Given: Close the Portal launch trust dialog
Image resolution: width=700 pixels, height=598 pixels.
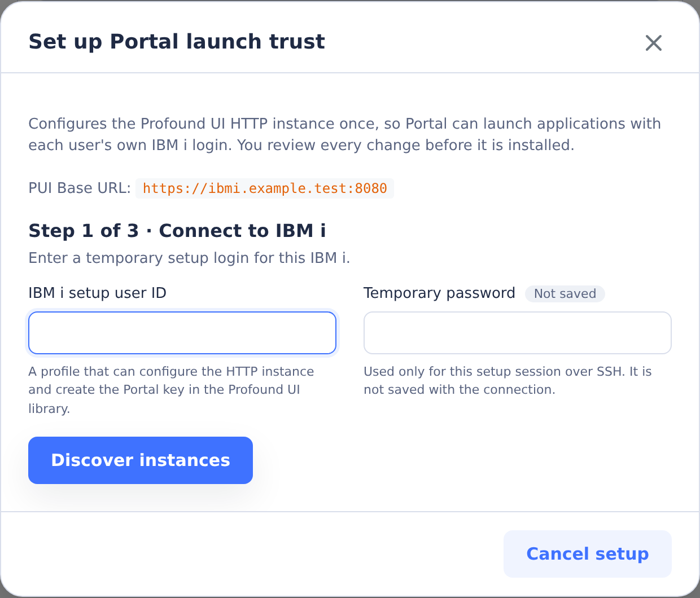Looking at the screenshot, I should click(653, 43).
